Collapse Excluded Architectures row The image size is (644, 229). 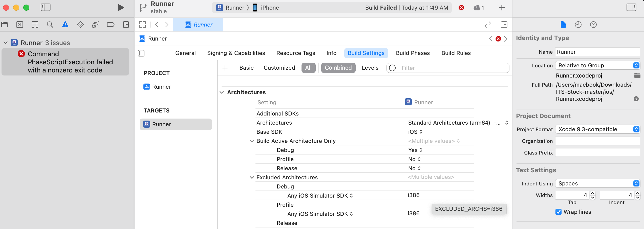[252, 177]
